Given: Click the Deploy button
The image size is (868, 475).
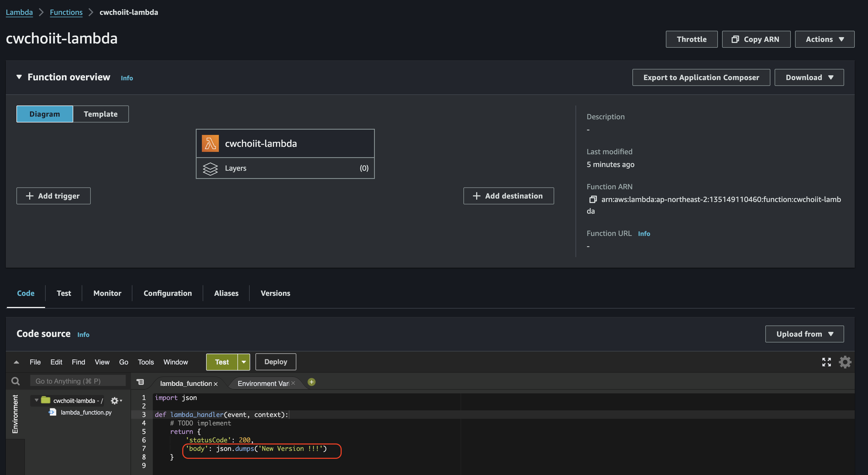Looking at the screenshot, I should point(275,362).
